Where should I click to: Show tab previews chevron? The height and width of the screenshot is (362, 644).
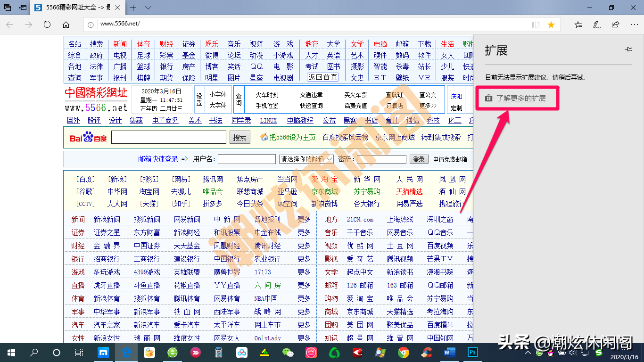(148, 8)
